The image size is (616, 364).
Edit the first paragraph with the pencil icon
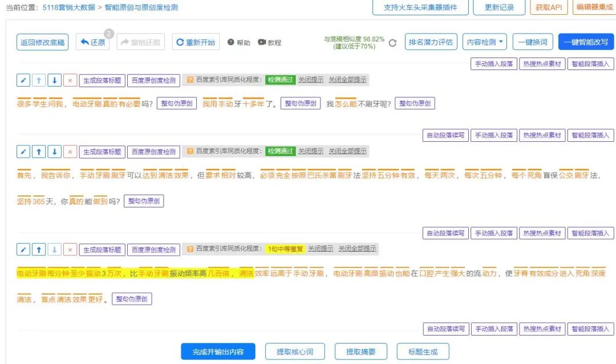click(23, 80)
